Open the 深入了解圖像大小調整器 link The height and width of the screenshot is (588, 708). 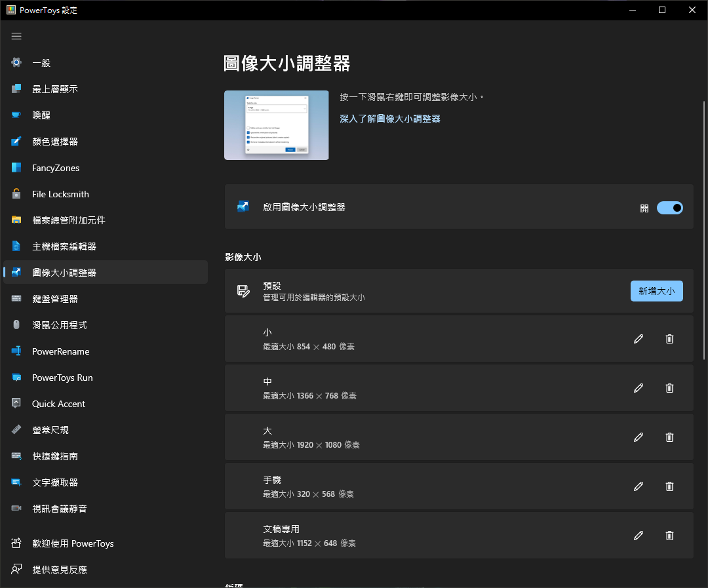pos(389,119)
